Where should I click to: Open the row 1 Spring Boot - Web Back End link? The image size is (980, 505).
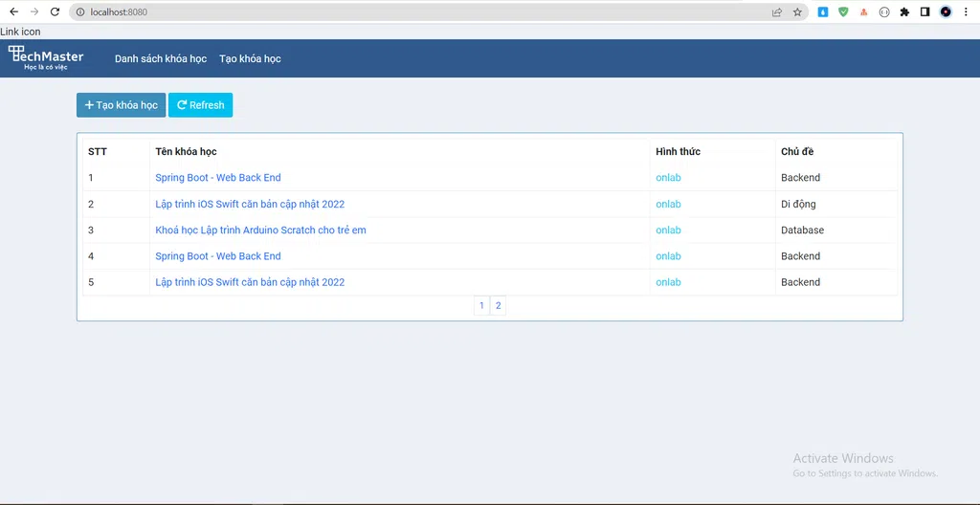click(218, 178)
